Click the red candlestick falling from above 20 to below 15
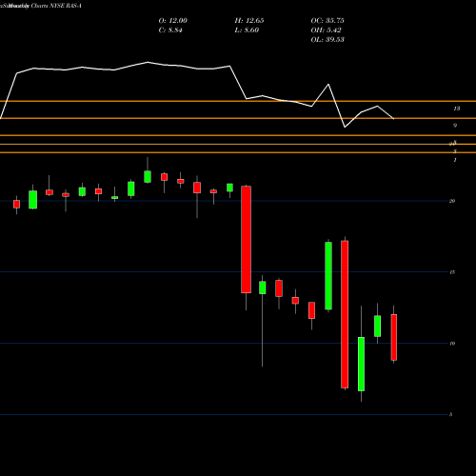The image size is (476, 476). 247,240
